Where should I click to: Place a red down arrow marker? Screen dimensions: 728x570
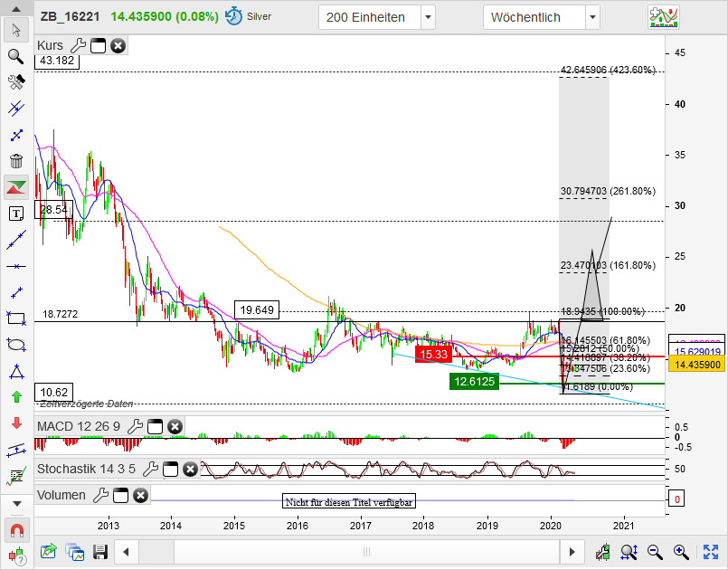[x=16, y=423]
